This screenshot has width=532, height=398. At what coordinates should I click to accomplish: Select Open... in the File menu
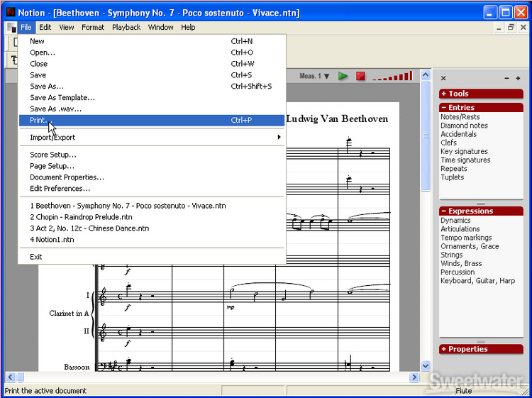152,52
